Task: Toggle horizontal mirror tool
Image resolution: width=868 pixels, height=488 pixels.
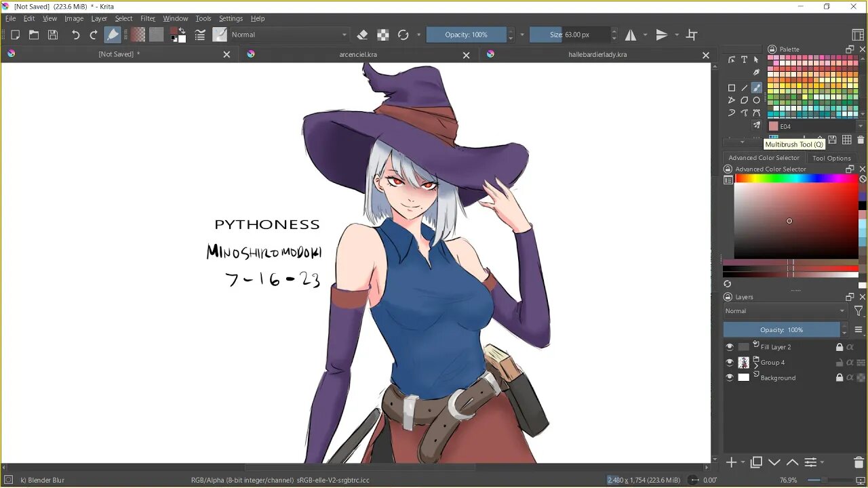Action: point(631,35)
